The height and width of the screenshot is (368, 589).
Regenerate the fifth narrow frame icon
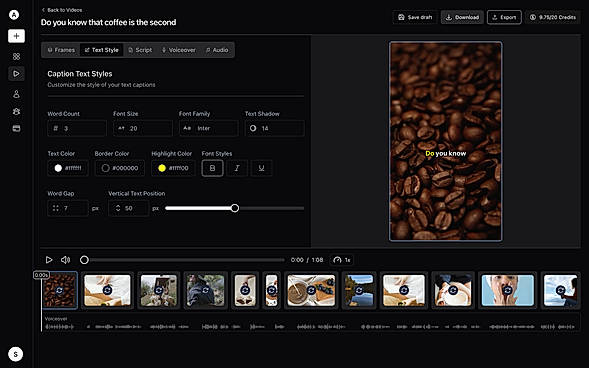[245, 291]
